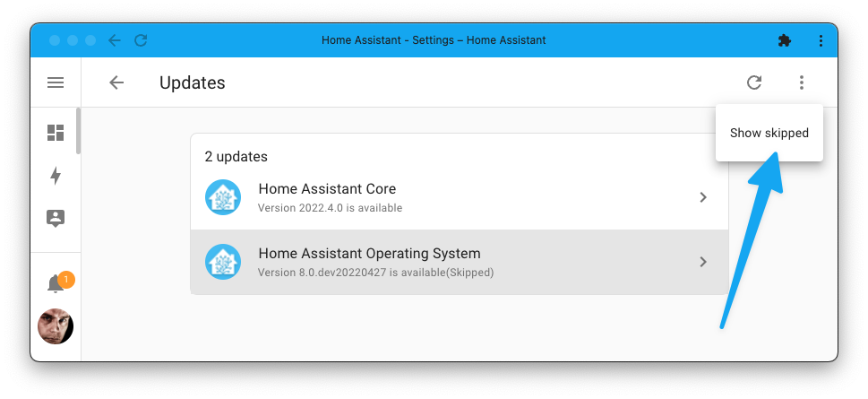Reload the browser page
The height and width of the screenshot is (399, 868).
pyautogui.click(x=141, y=40)
